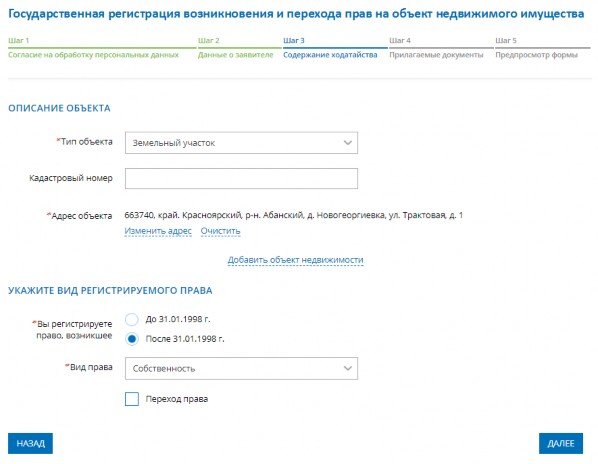
Task: Tick the Переход права checkbox
Action: point(132,399)
